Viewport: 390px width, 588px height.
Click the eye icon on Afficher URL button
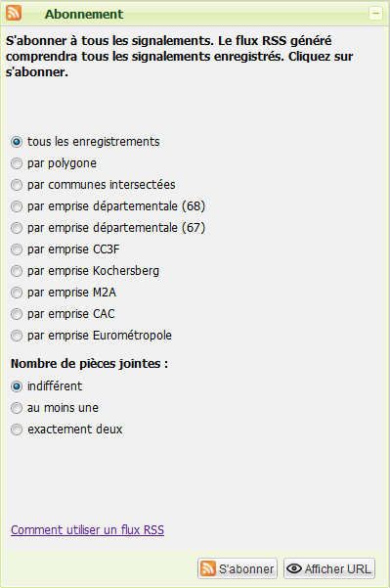[294, 568]
